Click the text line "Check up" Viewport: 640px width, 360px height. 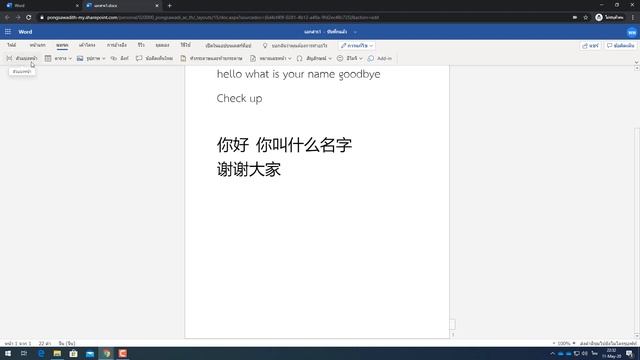(239, 98)
